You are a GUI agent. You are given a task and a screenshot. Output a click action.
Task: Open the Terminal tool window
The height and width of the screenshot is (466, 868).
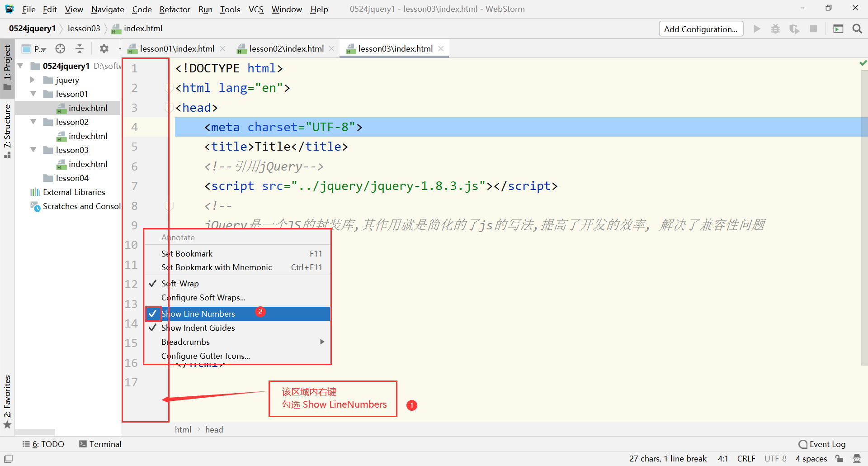click(x=100, y=444)
